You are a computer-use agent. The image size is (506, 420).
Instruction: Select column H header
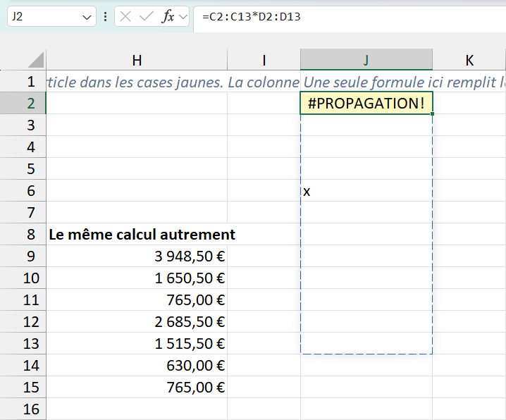pos(137,60)
